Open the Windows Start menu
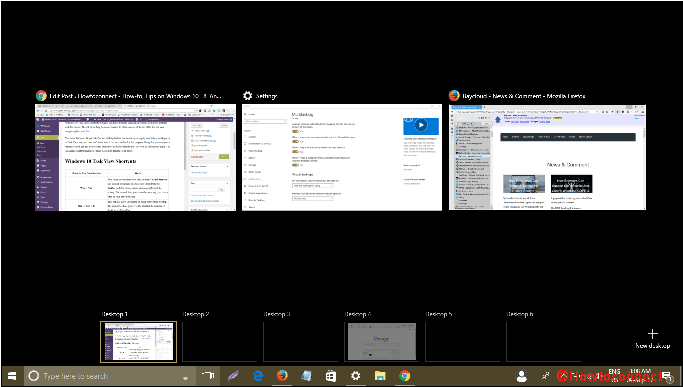Viewport: 683px width, 387px height. [12, 376]
